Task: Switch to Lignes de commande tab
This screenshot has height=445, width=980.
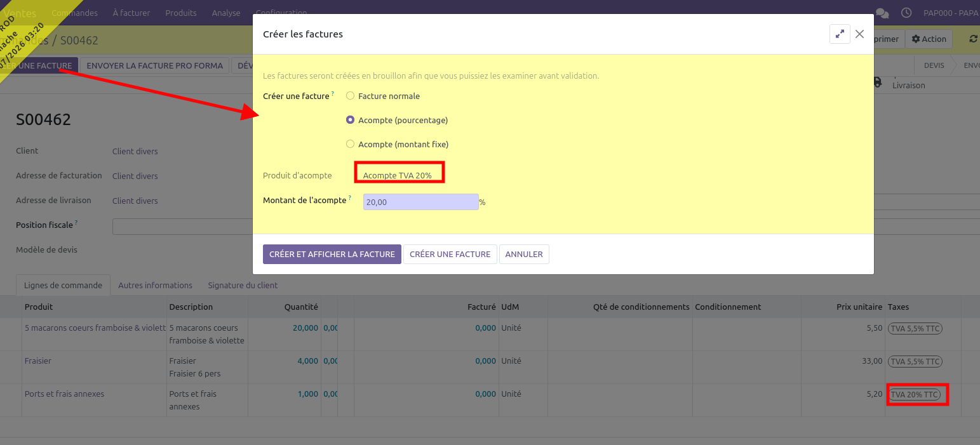Action: (63, 285)
